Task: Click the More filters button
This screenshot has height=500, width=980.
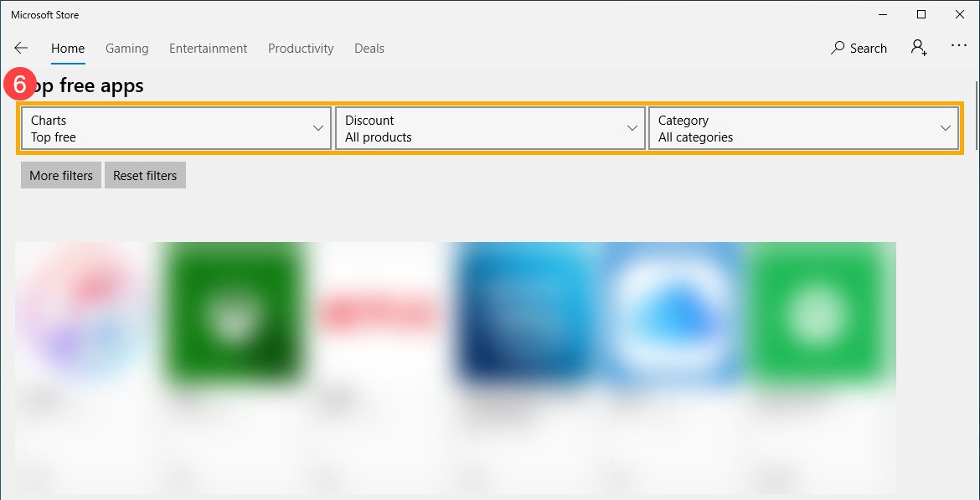Action: (x=60, y=175)
